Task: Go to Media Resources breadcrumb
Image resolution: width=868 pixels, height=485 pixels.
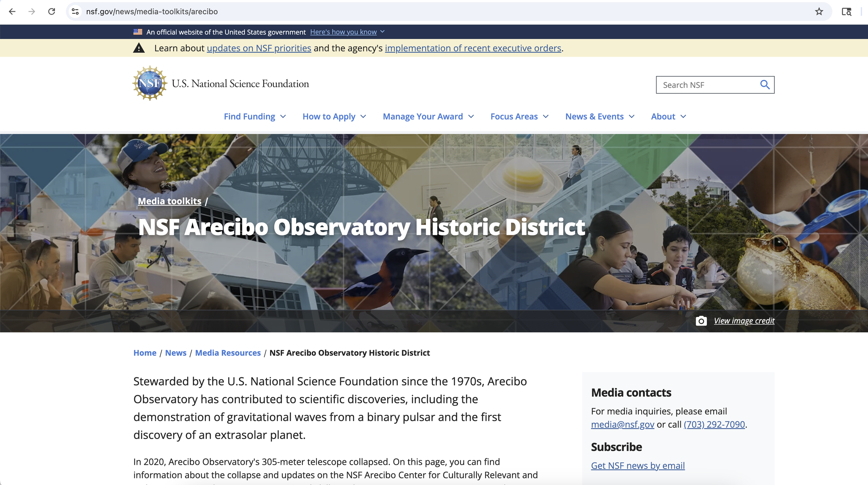Action: 228,353
